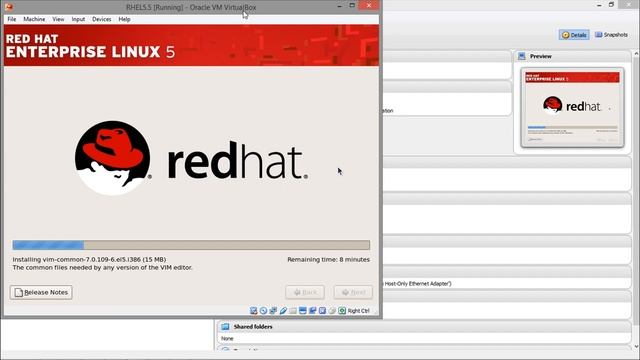Minimize the RHEL5.5 VM window
This screenshot has height=360, width=640.
point(340,5)
